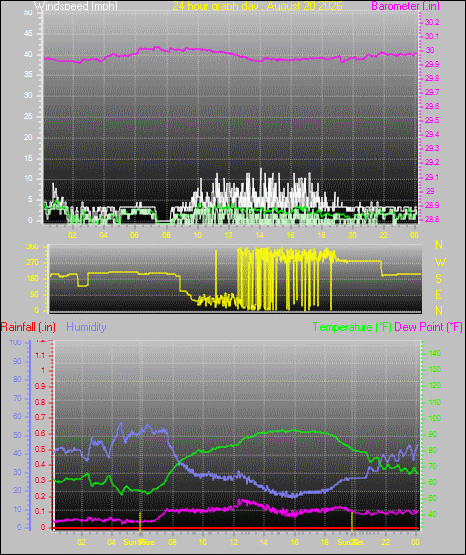Viewport: 466px width, 555px height.
Task: Click the "100" value on the blue humidity axis
Action: pos(16,342)
